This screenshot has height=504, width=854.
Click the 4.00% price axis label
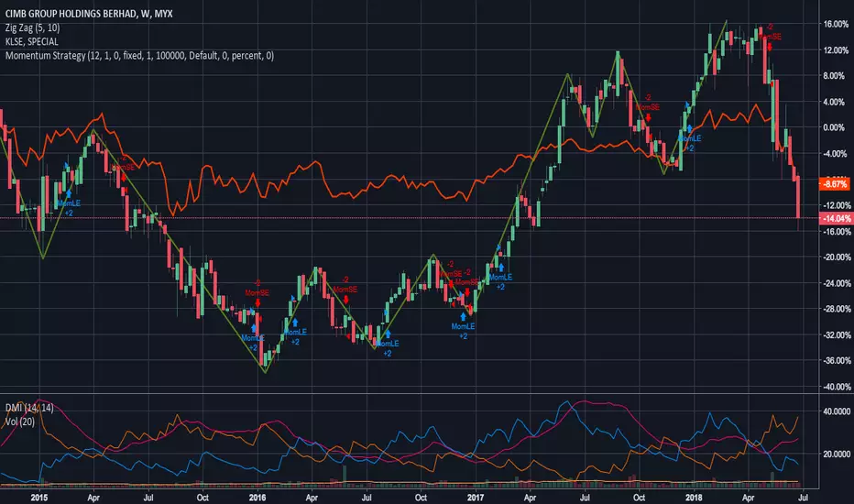[x=834, y=102]
